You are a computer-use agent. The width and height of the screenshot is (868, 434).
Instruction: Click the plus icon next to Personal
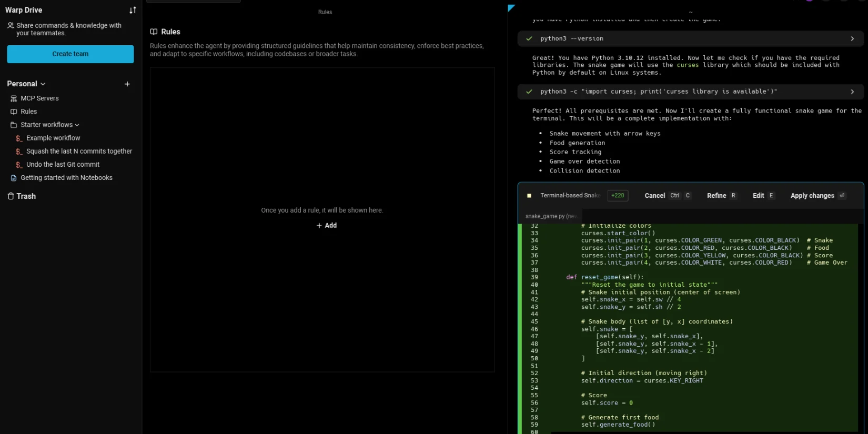click(x=127, y=84)
